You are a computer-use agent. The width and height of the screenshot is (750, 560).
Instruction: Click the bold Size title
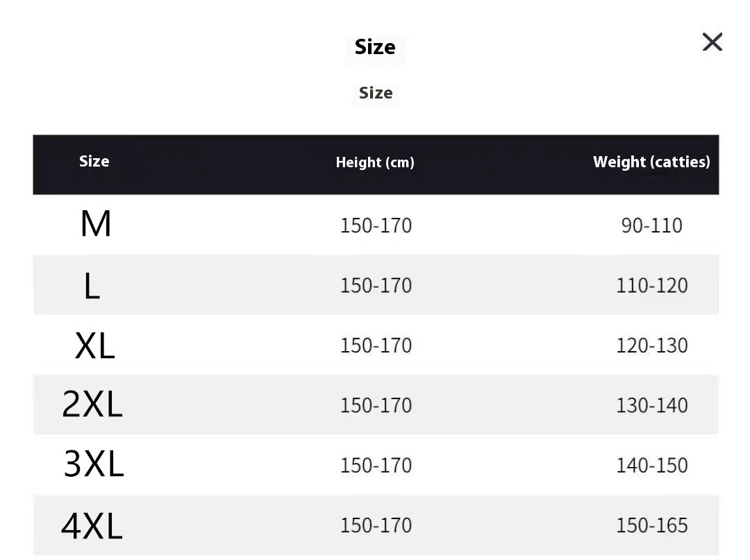coord(375,47)
